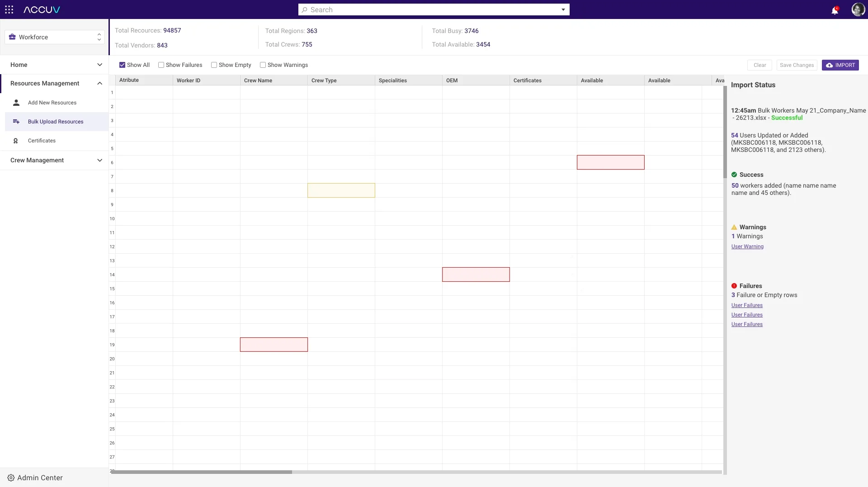Viewport: 868px width, 487px height.
Task: Open the user profile avatar
Action: 858,9
